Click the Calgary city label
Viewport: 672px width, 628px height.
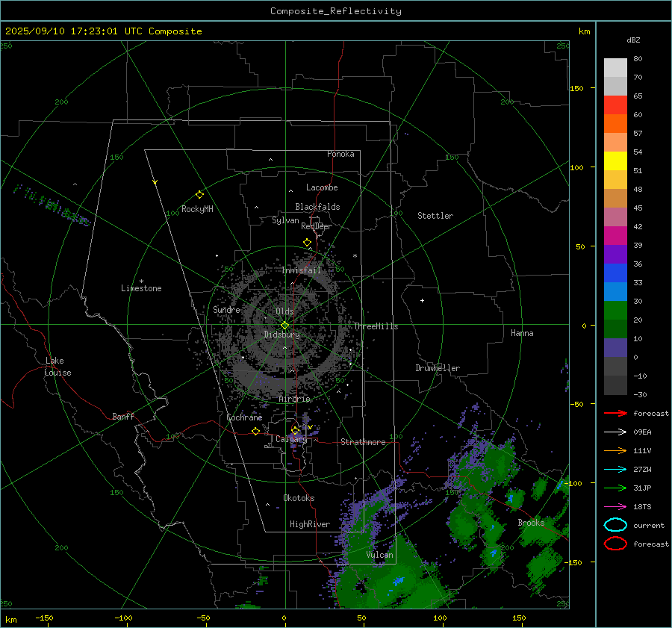(291, 439)
